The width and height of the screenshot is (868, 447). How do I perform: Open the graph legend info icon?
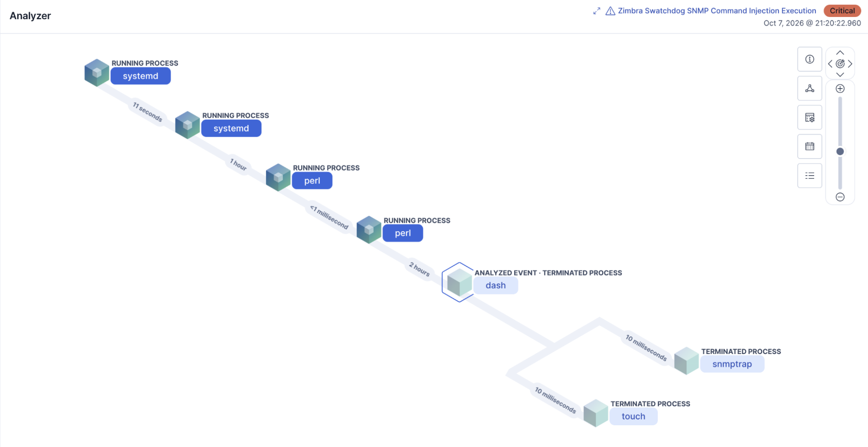click(x=809, y=59)
